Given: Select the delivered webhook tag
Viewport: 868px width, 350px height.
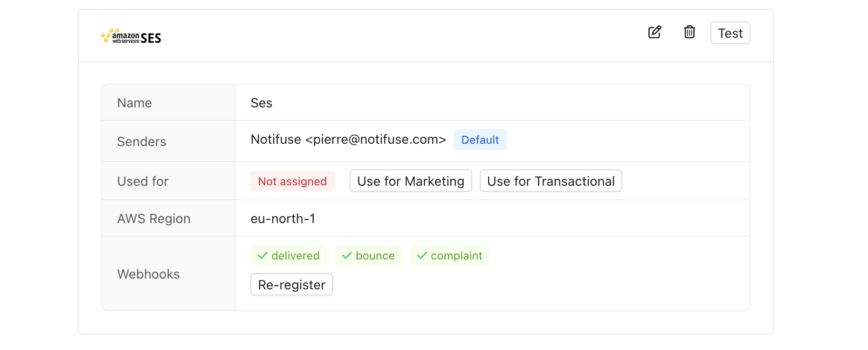Looking at the screenshot, I should (x=289, y=255).
